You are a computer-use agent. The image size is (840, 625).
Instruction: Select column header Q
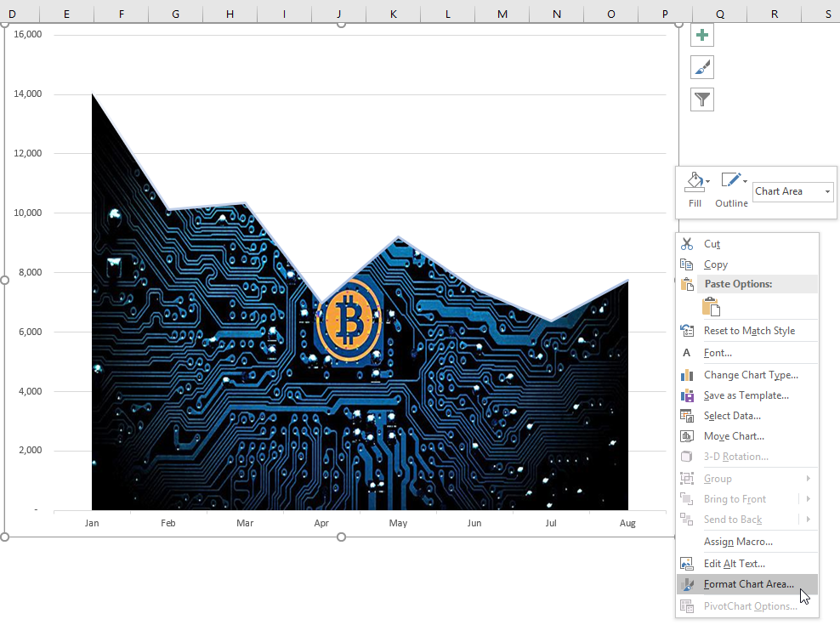pos(720,14)
